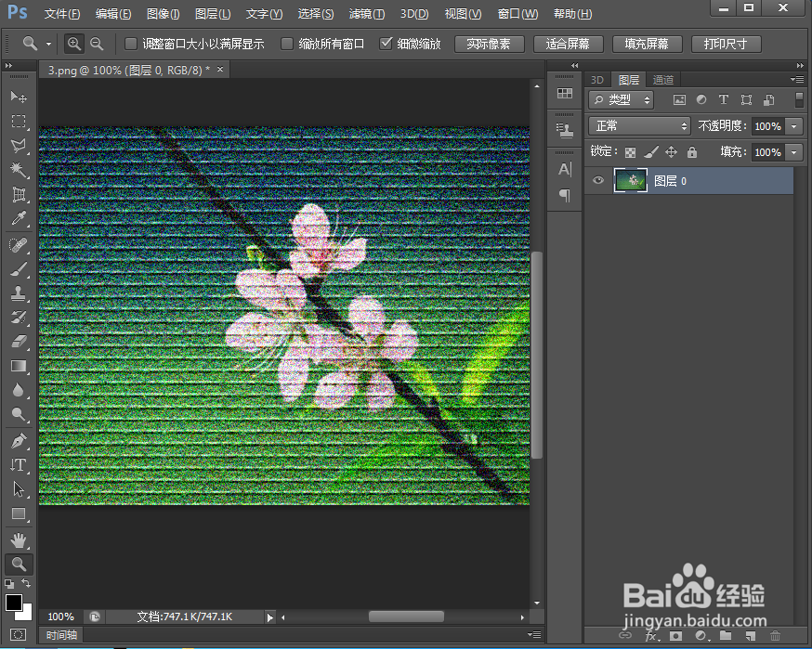Image resolution: width=812 pixels, height=649 pixels.
Task: Uncheck 细微缩放 checkbox
Action: tap(386, 44)
